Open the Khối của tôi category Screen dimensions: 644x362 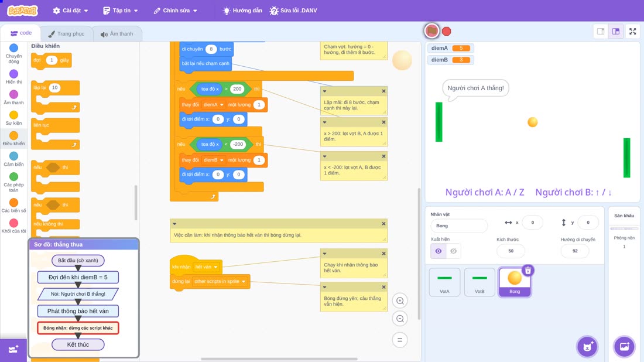coord(13,226)
